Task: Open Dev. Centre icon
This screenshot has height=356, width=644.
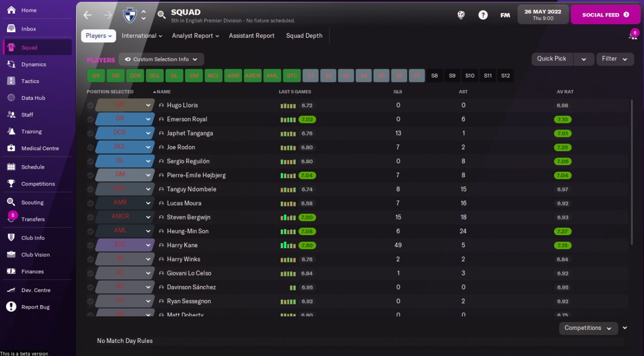Action: click(11, 290)
